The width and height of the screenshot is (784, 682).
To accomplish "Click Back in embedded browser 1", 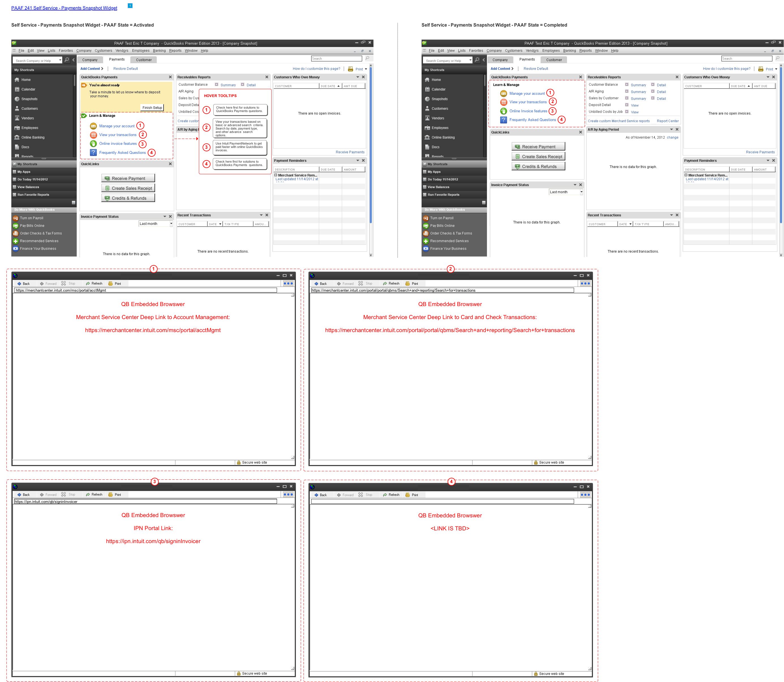I will click(23, 283).
